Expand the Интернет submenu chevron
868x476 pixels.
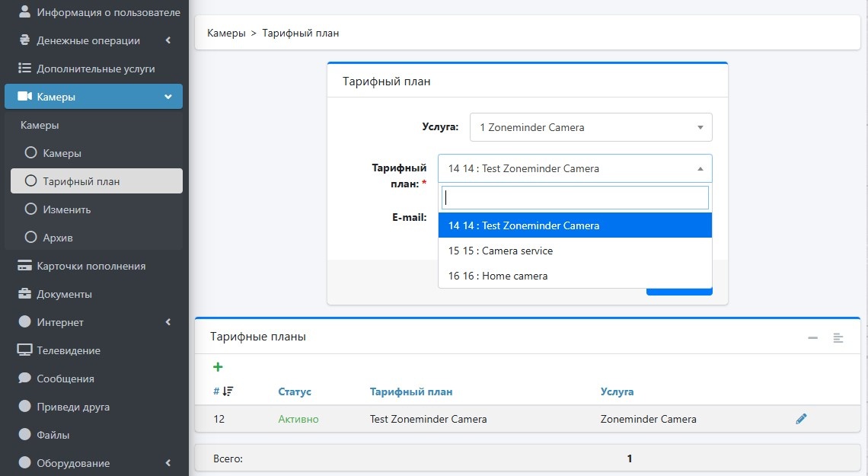pos(168,322)
